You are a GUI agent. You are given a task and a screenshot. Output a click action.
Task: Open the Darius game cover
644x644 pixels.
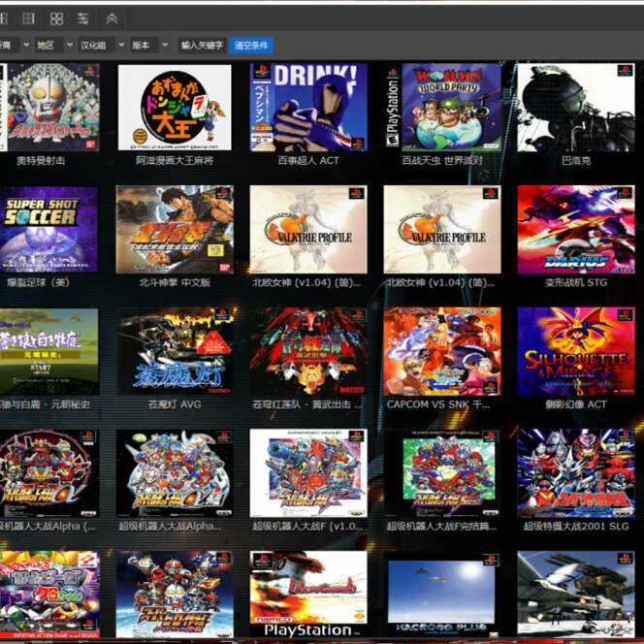pyautogui.click(x=576, y=229)
